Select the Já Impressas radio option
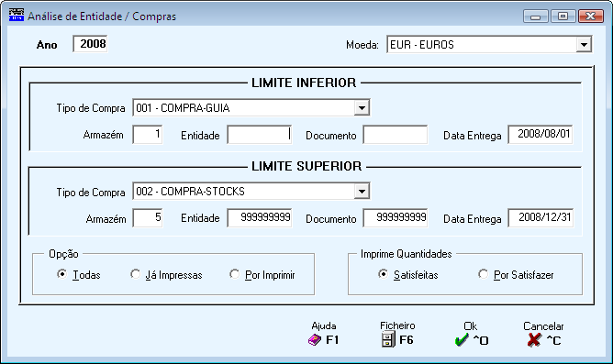613x364 pixels. point(135,274)
